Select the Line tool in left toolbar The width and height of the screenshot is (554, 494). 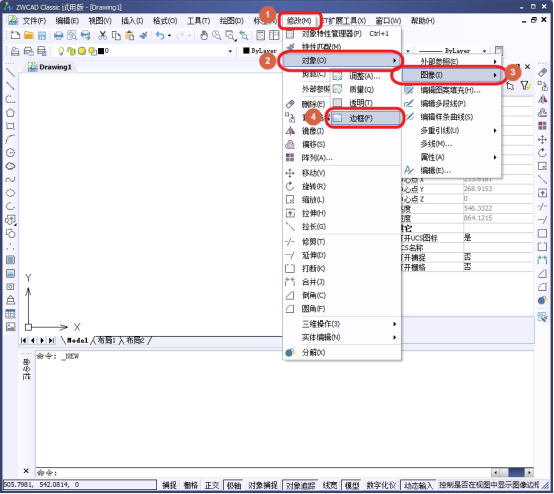pos(10,72)
